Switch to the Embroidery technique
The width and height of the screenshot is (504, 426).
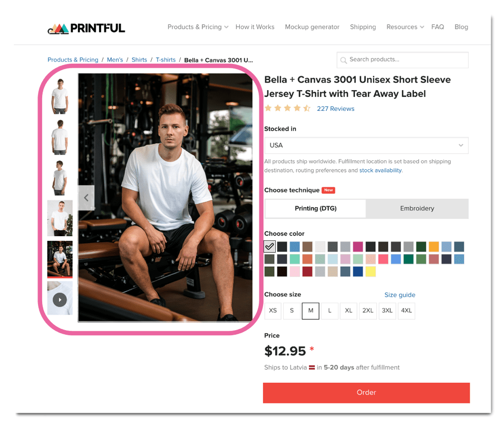point(416,209)
